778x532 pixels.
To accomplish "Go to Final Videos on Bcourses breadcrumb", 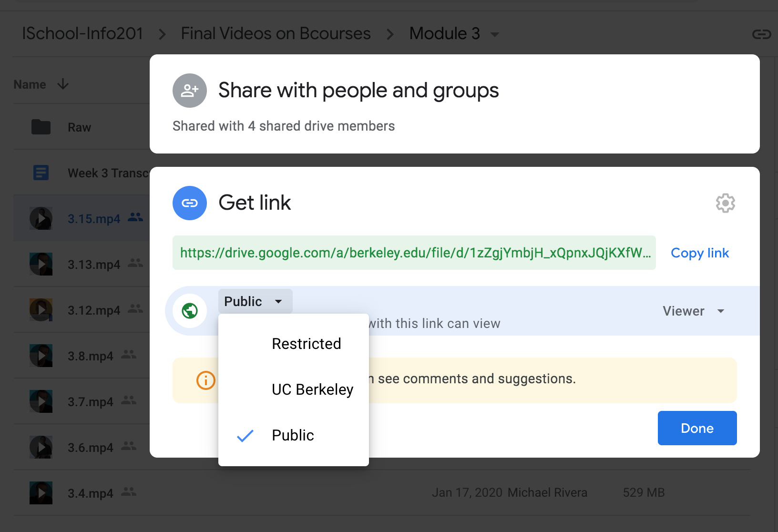I will tap(276, 33).
